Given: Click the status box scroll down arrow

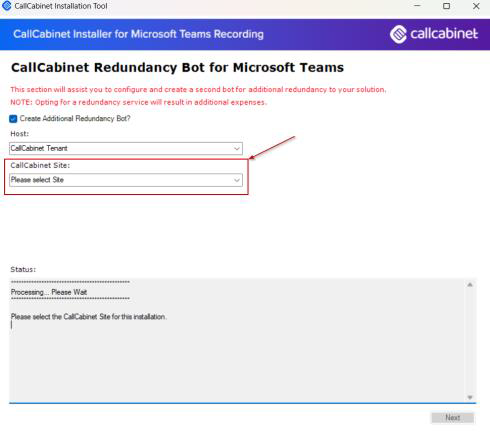Looking at the screenshot, I should [470, 397].
